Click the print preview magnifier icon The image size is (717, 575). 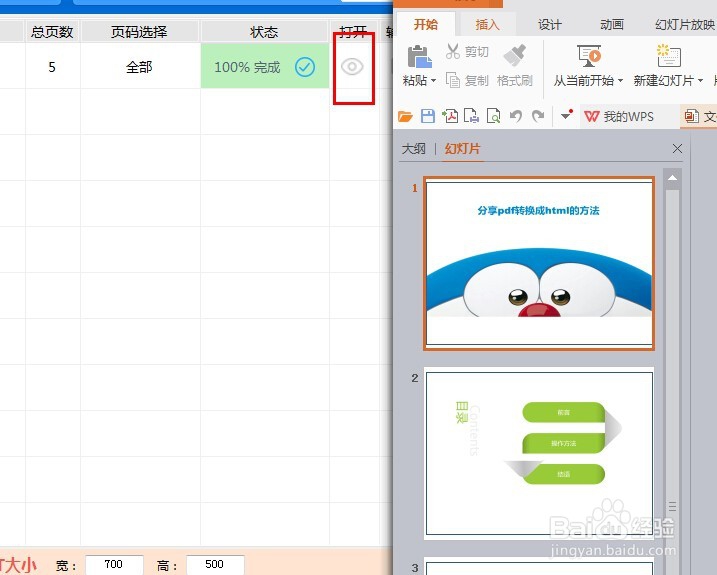click(493, 116)
